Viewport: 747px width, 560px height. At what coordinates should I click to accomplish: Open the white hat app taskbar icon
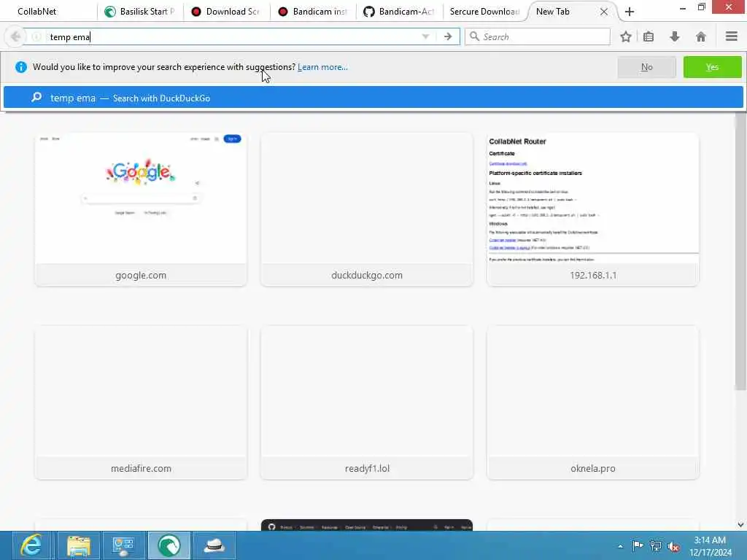214,545
